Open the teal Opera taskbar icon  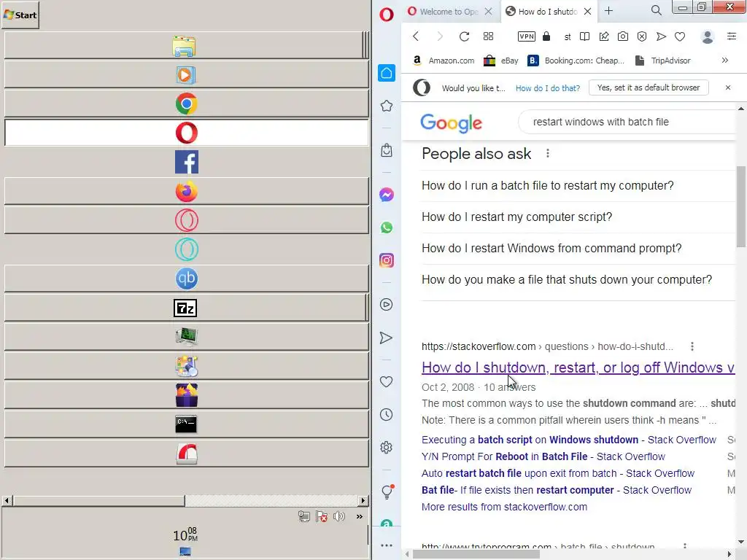tap(186, 249)
